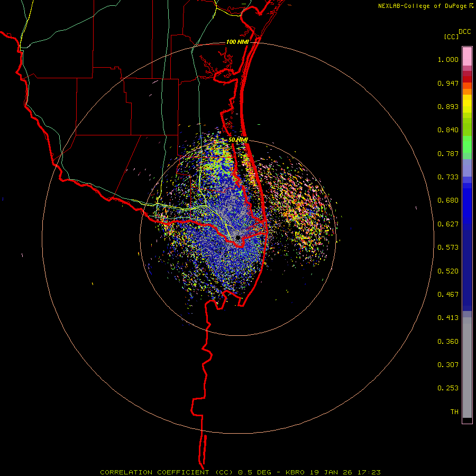
Task: Click the 0.787 color scale value
Action: (x=448, y=153)
